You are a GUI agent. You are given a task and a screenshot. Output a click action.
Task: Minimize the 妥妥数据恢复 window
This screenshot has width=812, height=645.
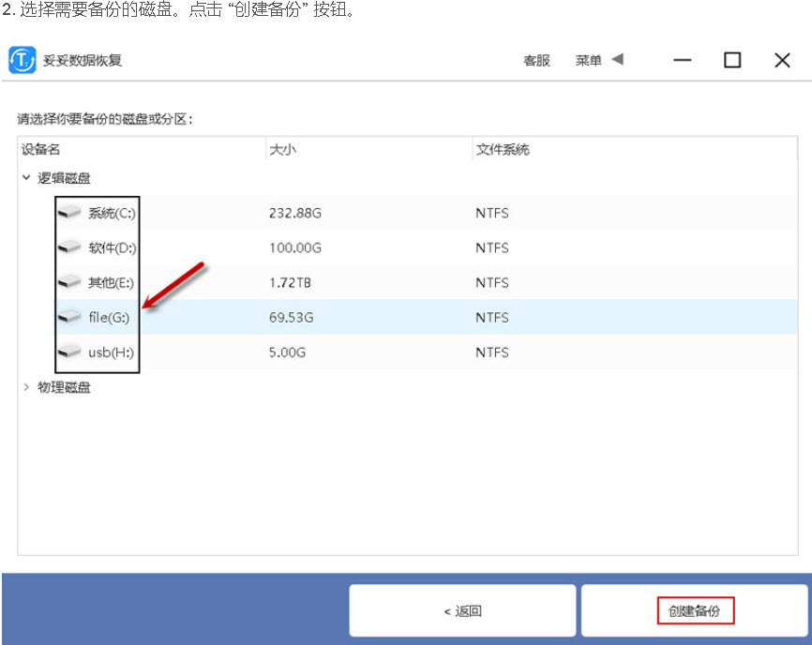[683, 60]
